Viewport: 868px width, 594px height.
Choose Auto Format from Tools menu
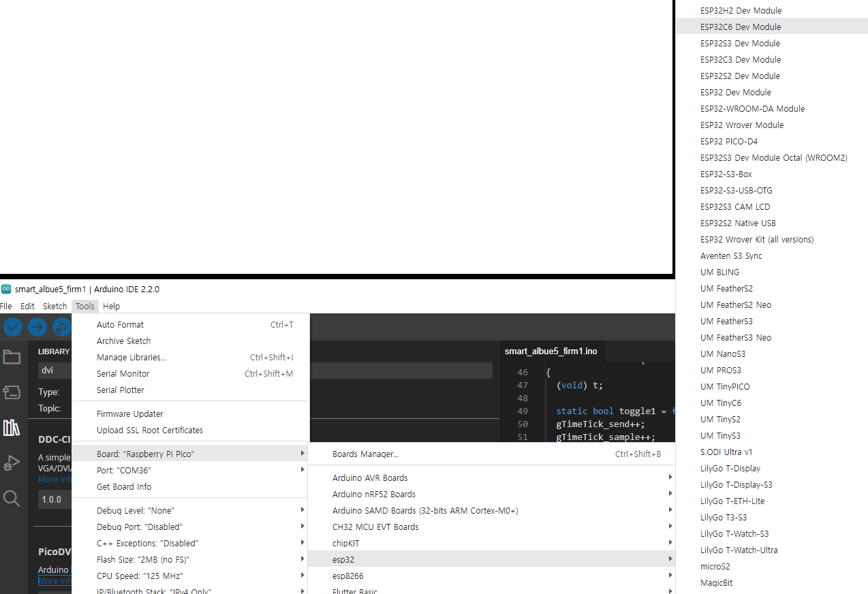191,325
